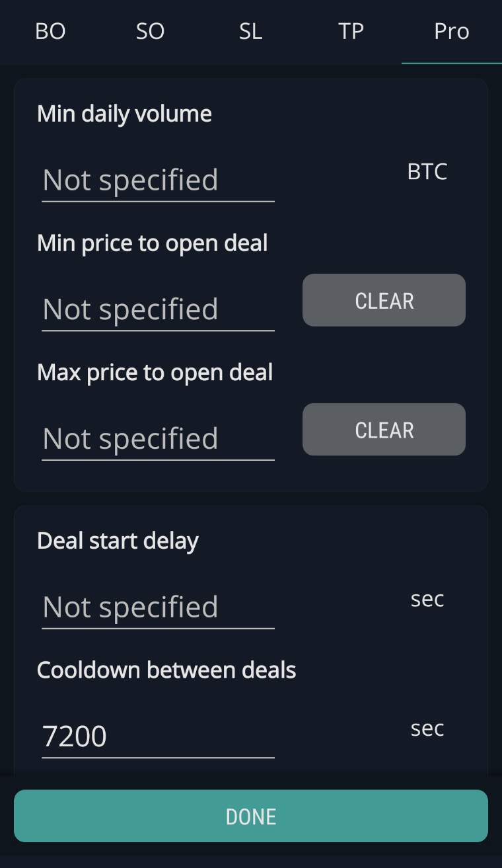Click CLEAR next to Min price to open deal
The height and width of the screenshot is (868, 502).
(x=383, y=300)
